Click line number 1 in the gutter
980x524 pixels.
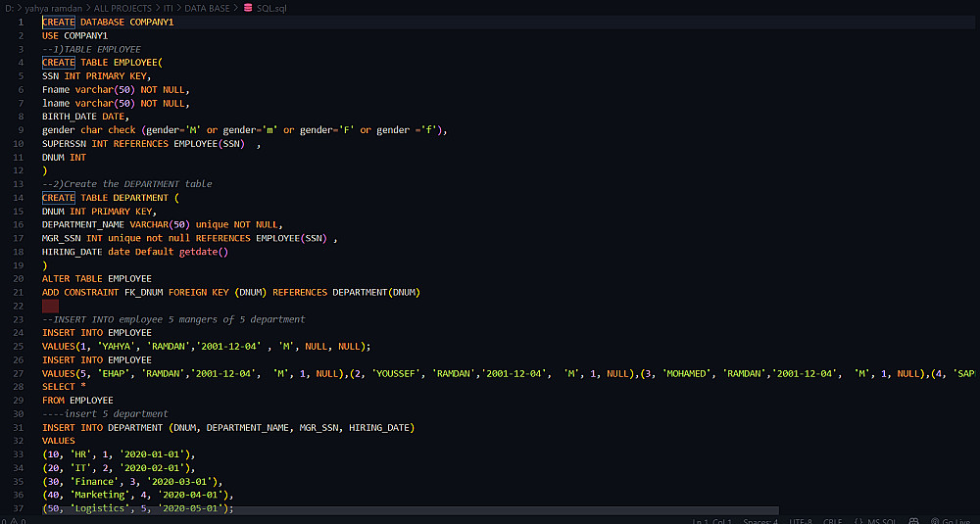[22, 23]
